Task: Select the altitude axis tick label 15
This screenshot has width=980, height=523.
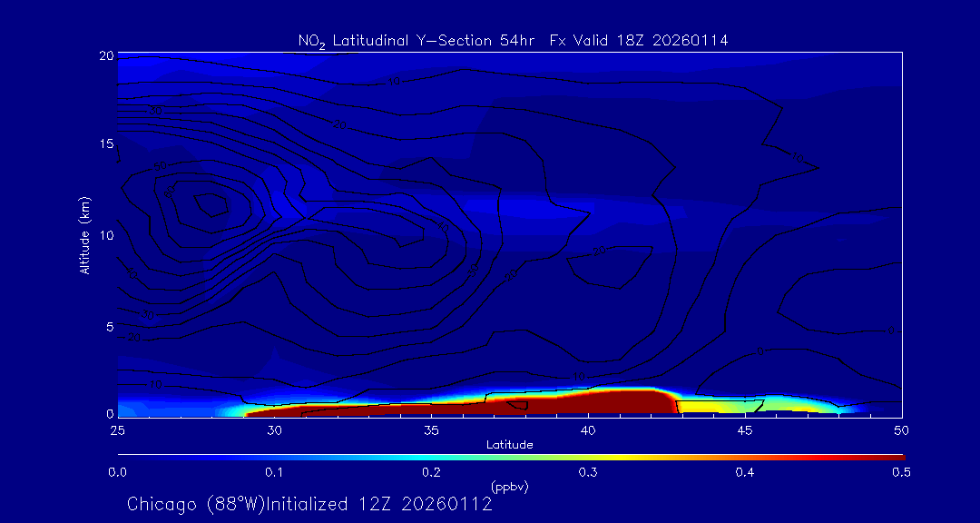Action: 106,143
